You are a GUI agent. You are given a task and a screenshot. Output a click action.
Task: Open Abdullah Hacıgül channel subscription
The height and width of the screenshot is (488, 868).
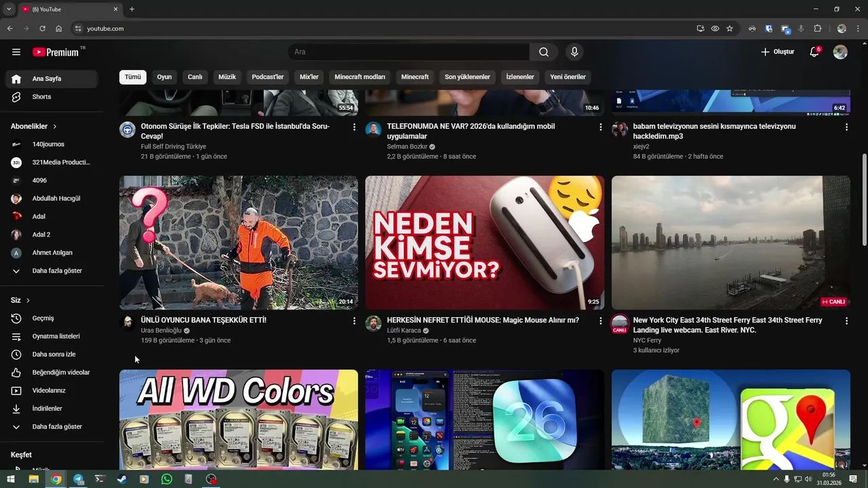[x=52, y=199]
